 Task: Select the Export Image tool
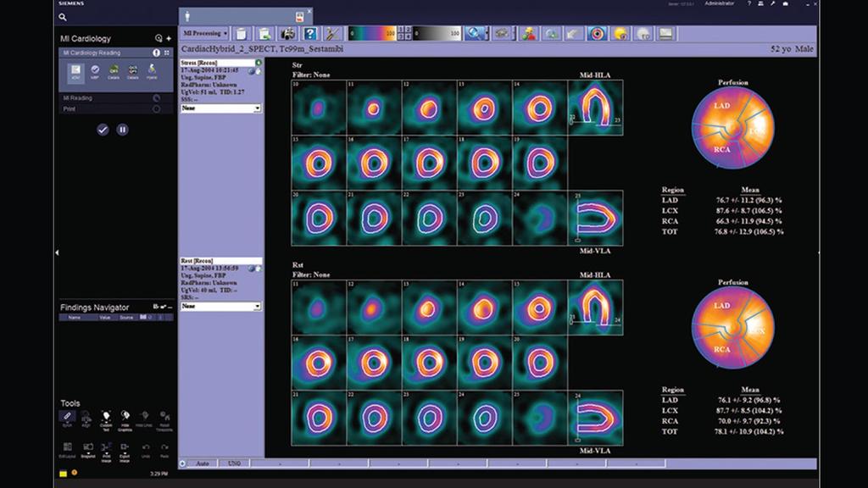(x=125, y=446)
